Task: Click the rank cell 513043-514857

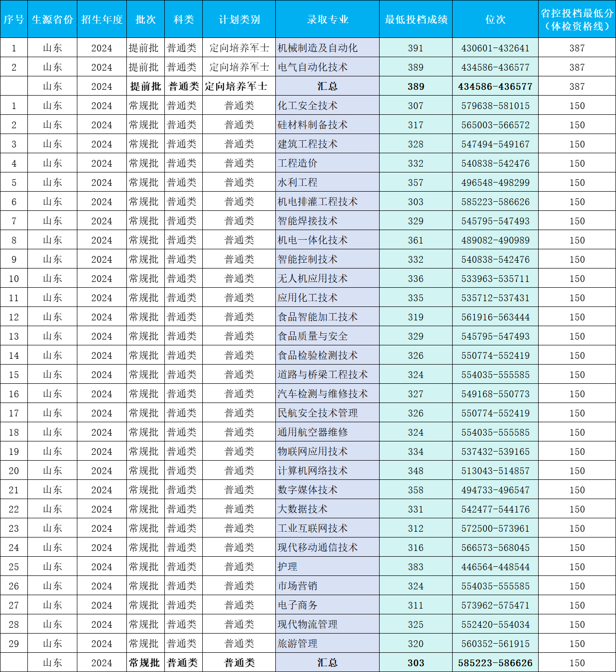Action: coord(495,471)
